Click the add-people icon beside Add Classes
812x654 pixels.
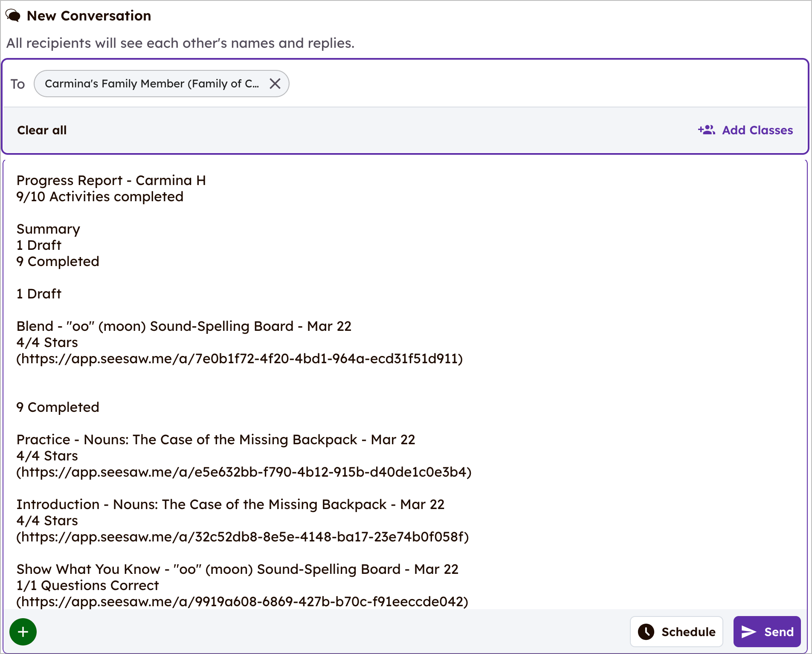click(706, 130)
